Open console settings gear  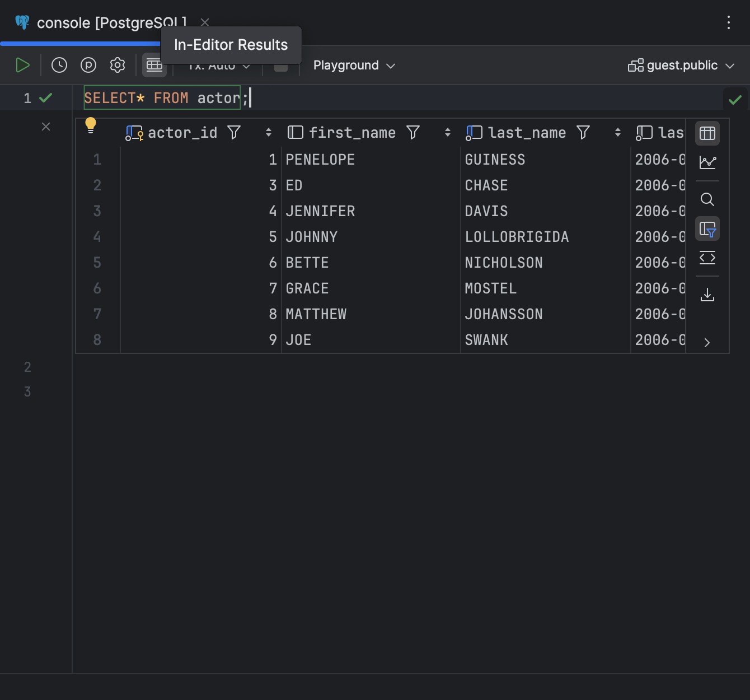[x=117, y=65]
